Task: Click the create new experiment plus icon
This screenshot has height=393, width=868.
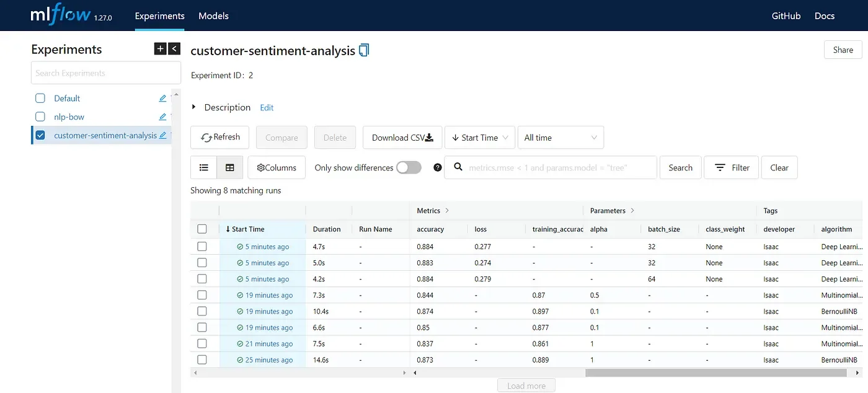Action: point(160,48)
